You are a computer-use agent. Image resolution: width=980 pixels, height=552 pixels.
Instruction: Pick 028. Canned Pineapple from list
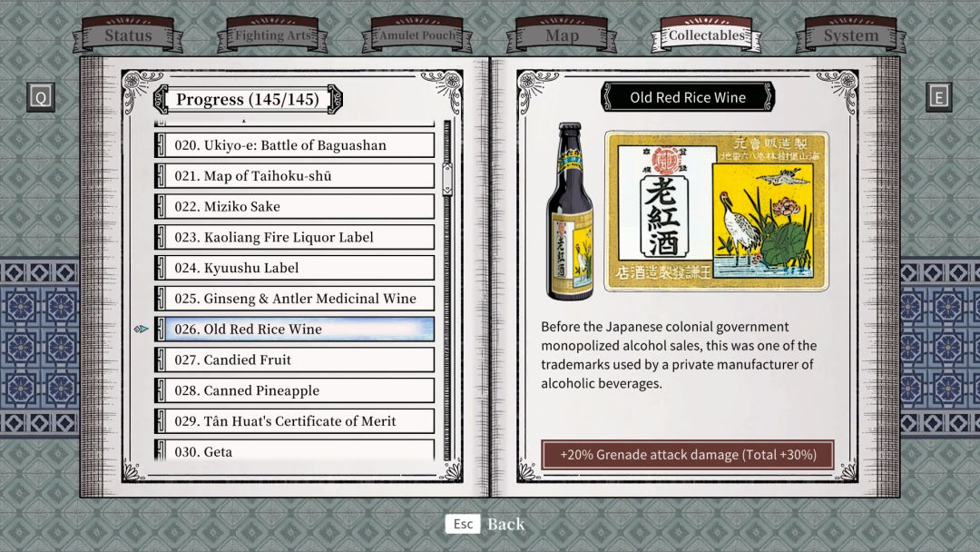click(294, 390)
